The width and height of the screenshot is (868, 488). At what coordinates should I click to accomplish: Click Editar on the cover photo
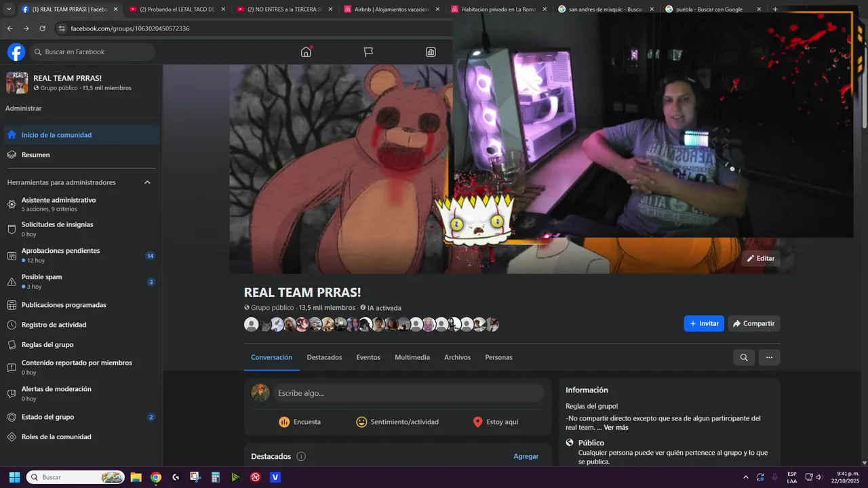[760, 258]
